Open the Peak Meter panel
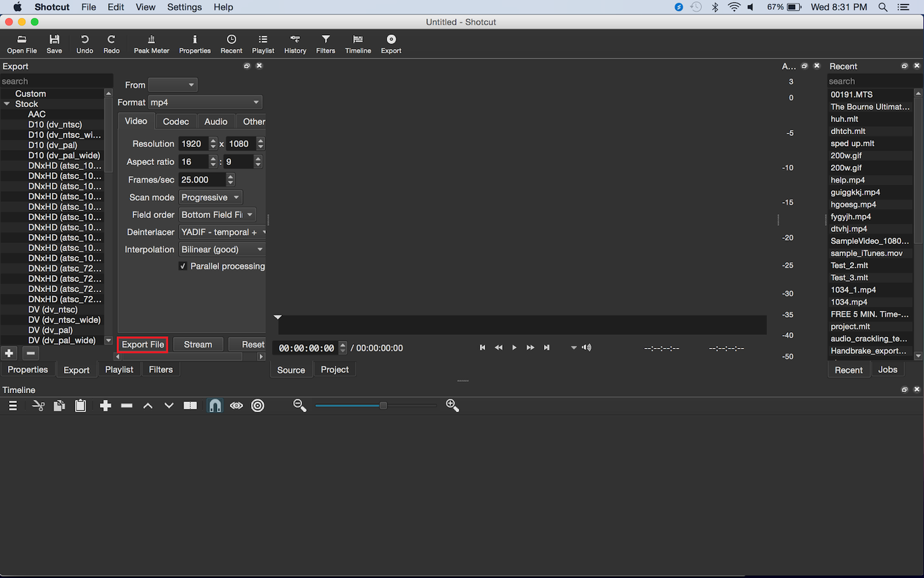924x578 pixels. (x=151, y=44)
